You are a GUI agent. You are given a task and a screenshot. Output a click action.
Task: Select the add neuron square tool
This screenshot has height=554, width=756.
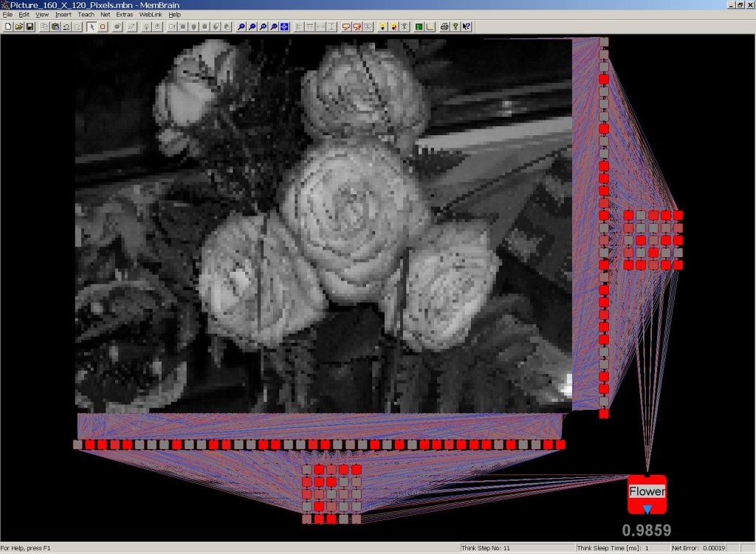103,27
